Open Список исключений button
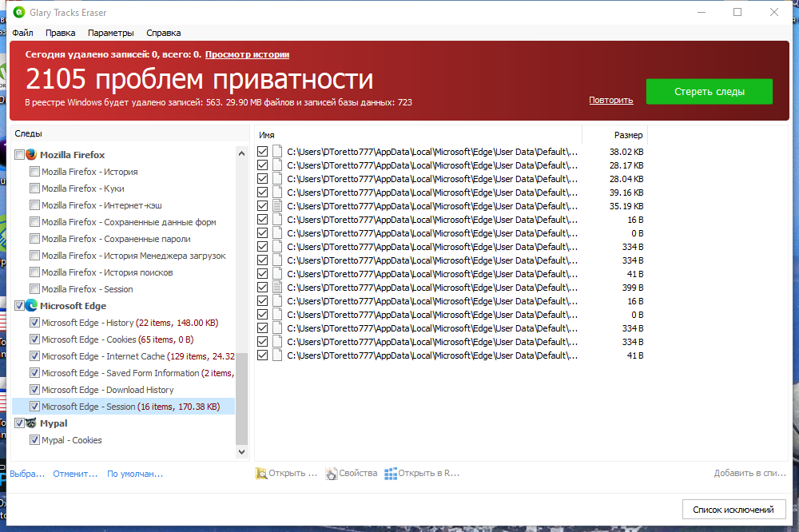Viewport: 799px width, 532px height. click(x=733, y=509)
